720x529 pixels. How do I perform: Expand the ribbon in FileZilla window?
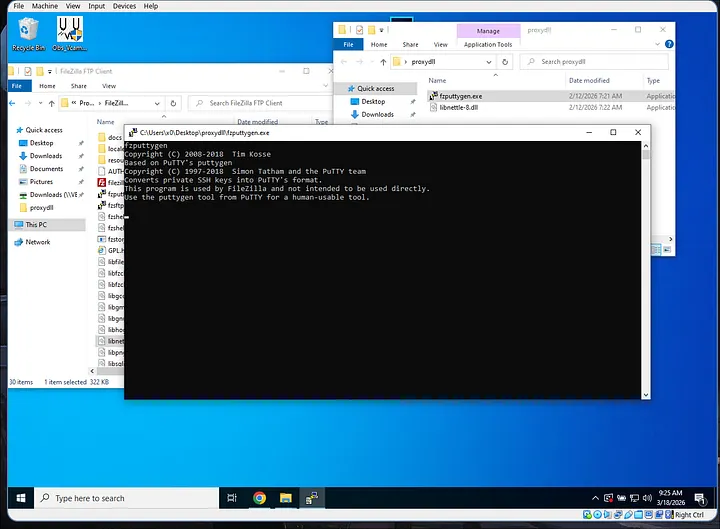point(325,85)
